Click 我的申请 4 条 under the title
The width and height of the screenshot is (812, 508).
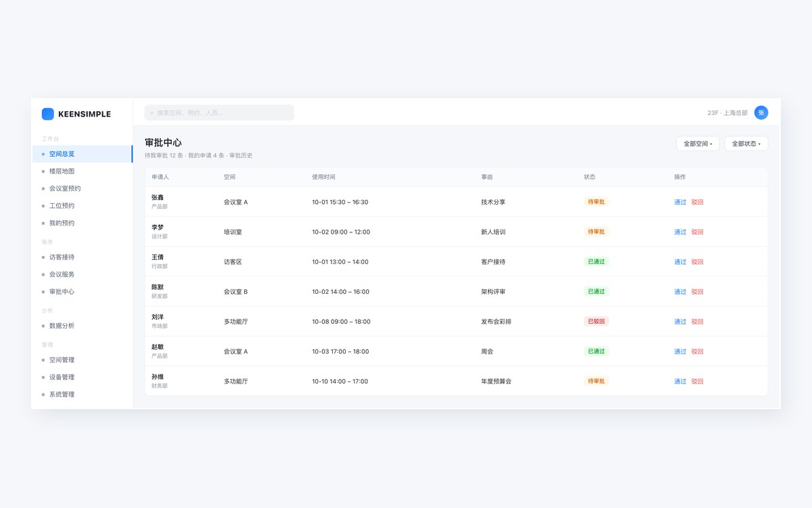(206, 156)
